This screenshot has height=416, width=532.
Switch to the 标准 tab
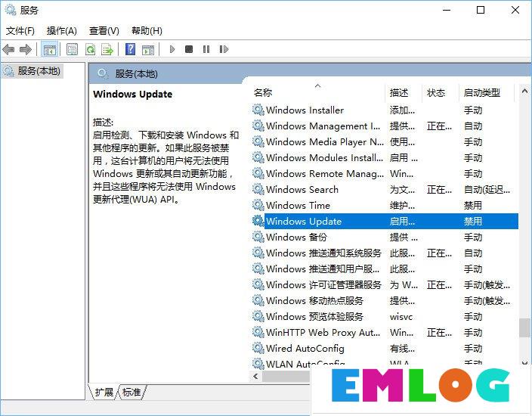pyautogui.click(x=131, y=393)
